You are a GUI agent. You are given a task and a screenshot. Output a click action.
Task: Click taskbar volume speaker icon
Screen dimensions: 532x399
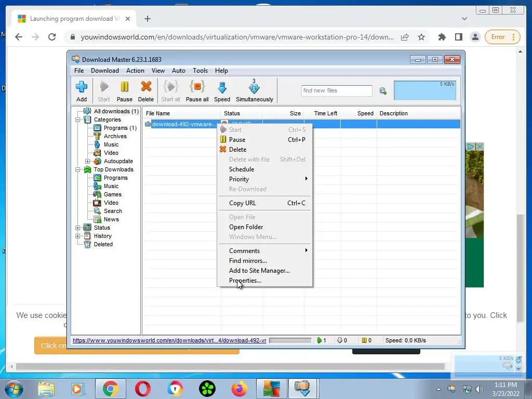click(480, 389)
